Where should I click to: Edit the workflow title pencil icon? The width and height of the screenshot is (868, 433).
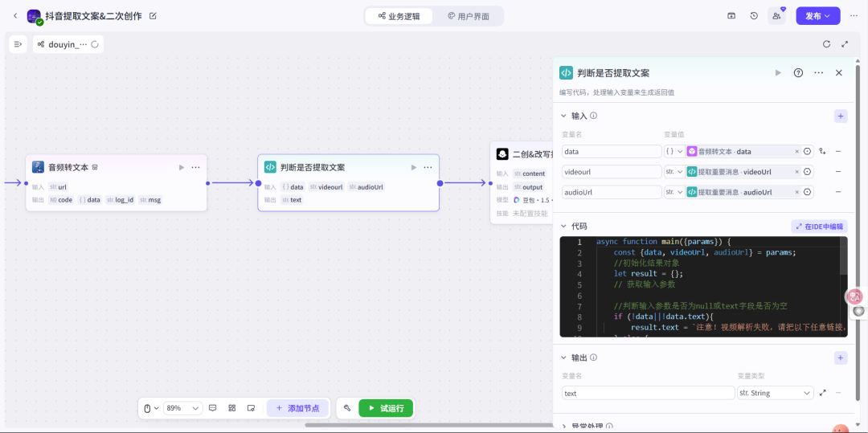click(x=154, y=16)
